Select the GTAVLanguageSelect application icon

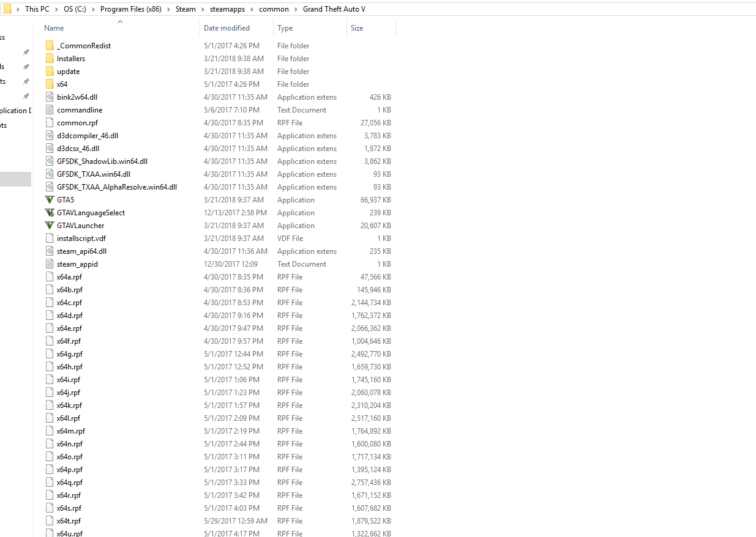pyautogui.click(x=50, y=213)
